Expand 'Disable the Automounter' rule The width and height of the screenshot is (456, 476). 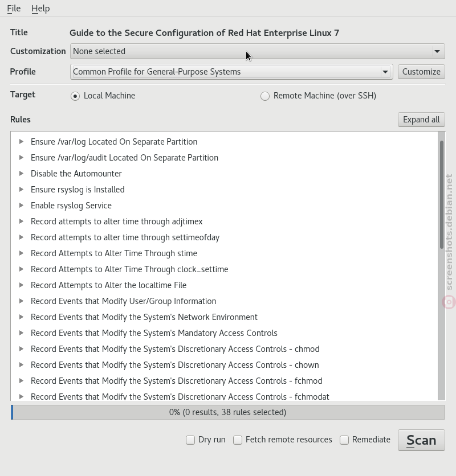21,173
